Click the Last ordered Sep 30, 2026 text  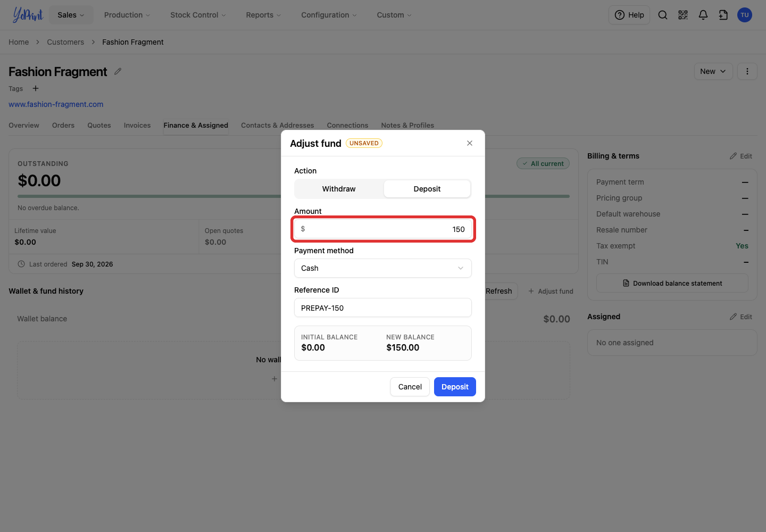coord(71,264)
